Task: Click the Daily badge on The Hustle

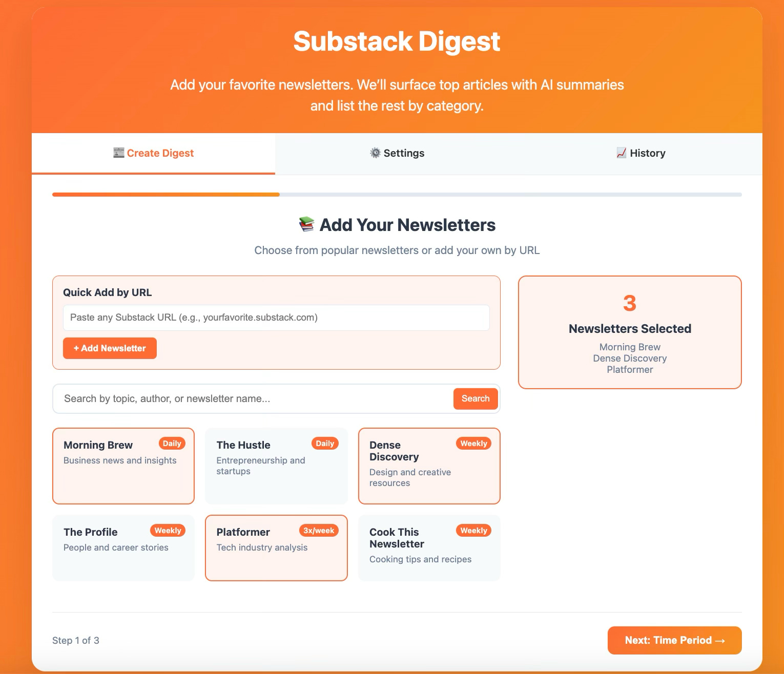Action: [325, 444]
